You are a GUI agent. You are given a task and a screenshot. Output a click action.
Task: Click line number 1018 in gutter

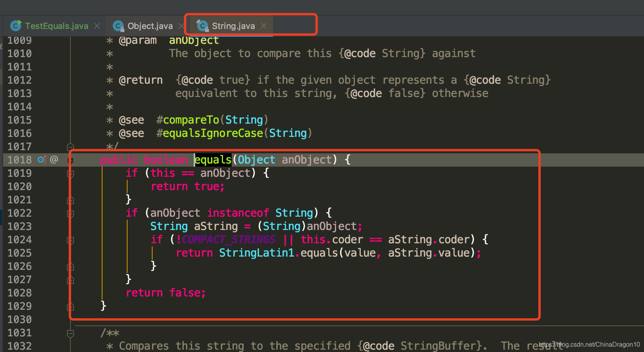pyautogui.click(x=20, y=160)
